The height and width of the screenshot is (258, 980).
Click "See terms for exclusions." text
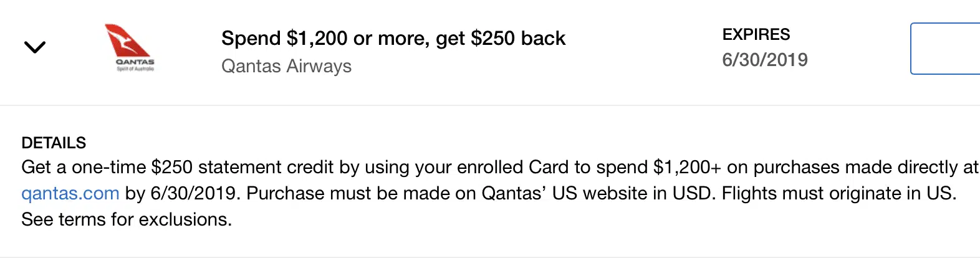[x=126, y=219]
